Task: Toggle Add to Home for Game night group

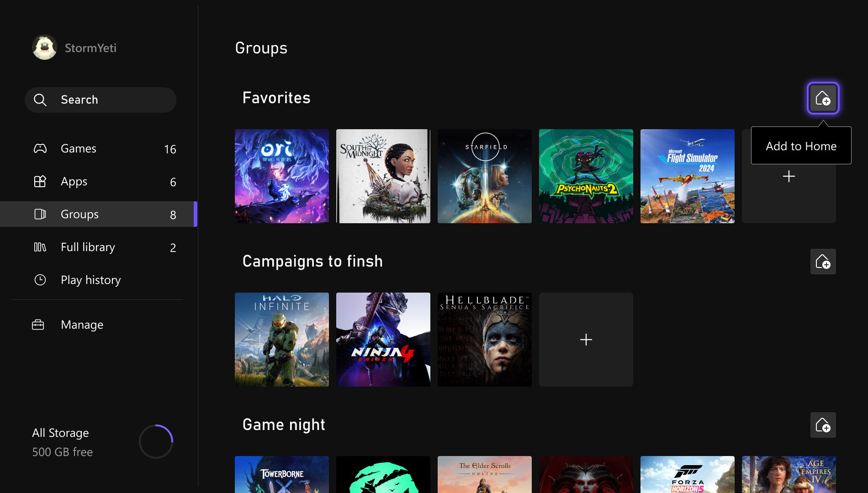Action: tap(823, 425)
